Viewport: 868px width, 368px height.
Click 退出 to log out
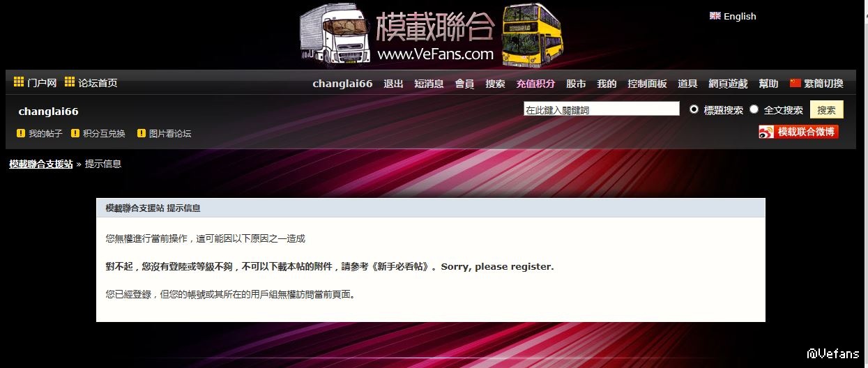(393, 84)
